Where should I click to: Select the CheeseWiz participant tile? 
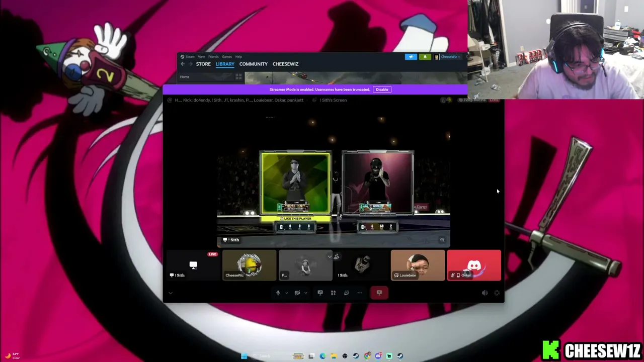point(250,265)
